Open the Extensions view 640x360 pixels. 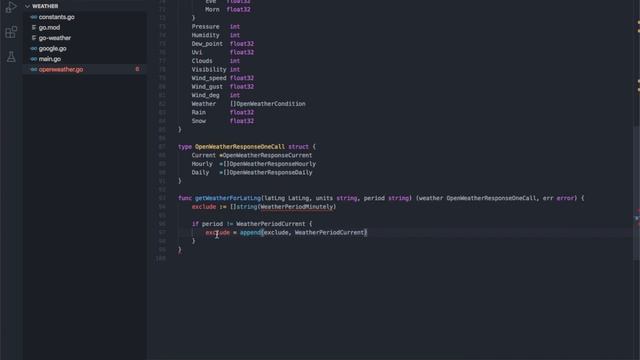[x=11, y=32]
